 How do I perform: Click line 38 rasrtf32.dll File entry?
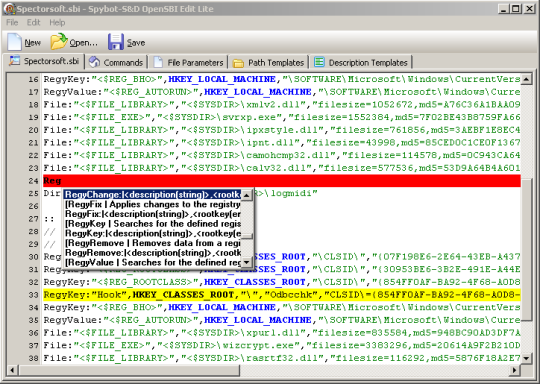pyautogui.click(x=282, y=359)
